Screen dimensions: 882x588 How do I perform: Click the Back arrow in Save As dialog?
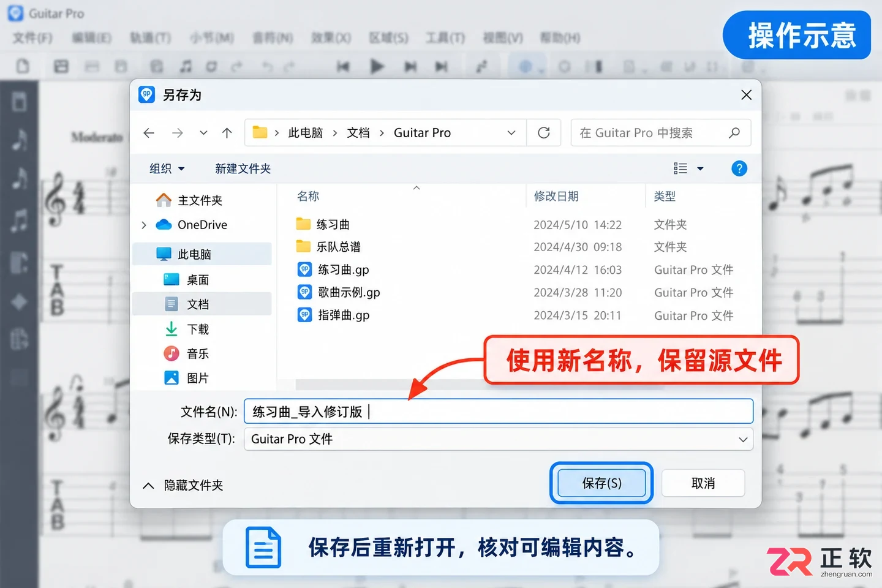coord(149,133)
